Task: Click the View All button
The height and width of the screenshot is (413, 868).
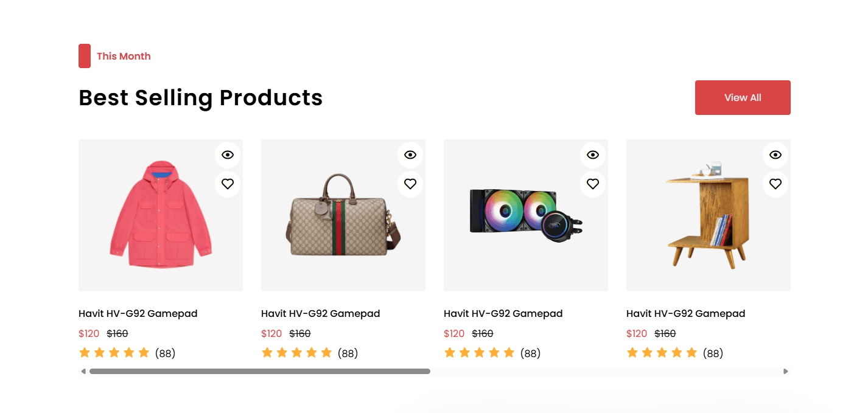Action: coord(743,97)
